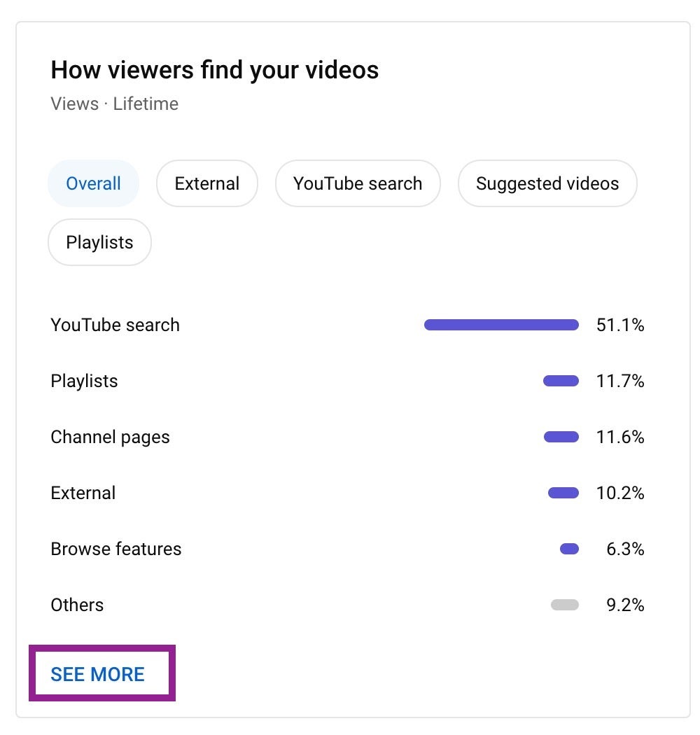The image size is (700, 735).
Task: Click the Others row label
Action: point(77,605)
